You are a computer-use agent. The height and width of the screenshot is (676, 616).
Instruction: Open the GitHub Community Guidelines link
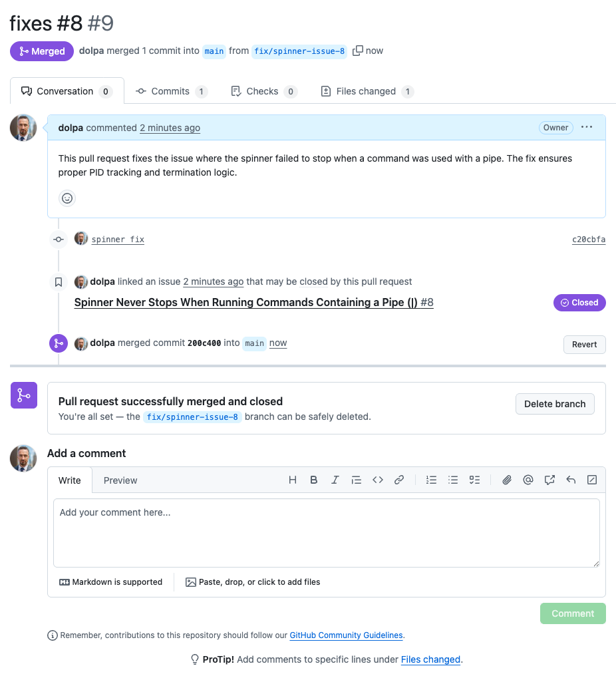(x=346, y=635)
